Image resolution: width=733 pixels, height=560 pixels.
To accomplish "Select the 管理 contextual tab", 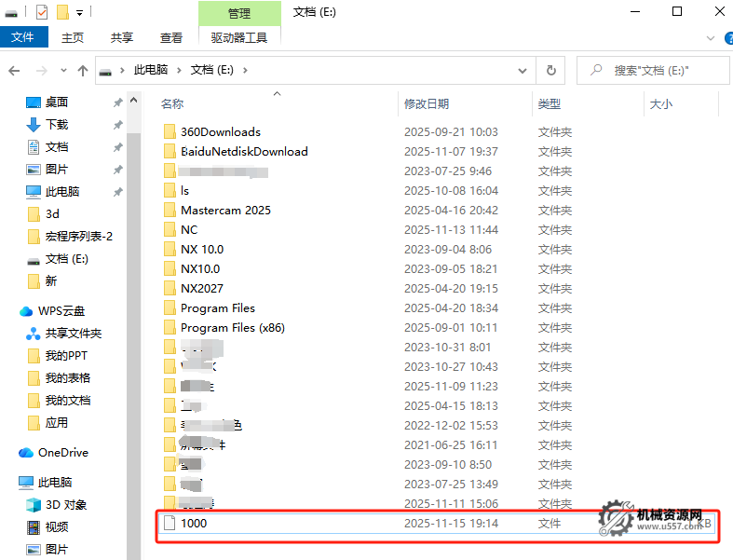I will click(x=239, y=14).
